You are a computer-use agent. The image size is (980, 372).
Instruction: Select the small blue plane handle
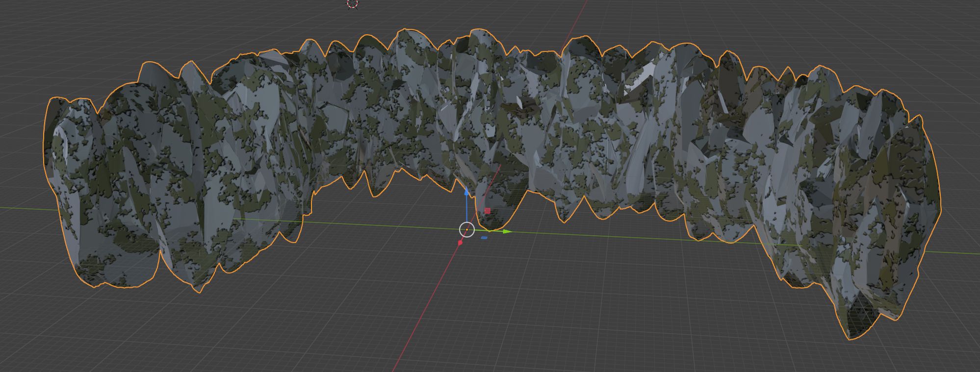point(484,238)
